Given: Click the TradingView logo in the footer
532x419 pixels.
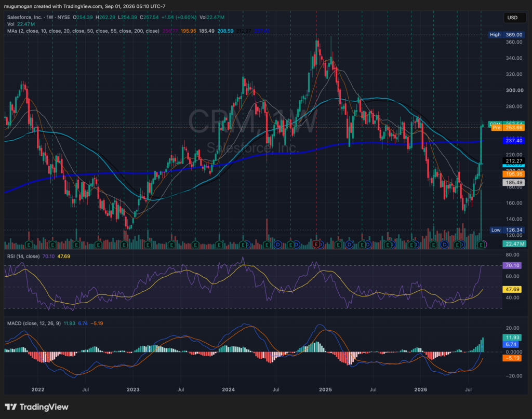Looking at the screenshot, I should 37,407.
